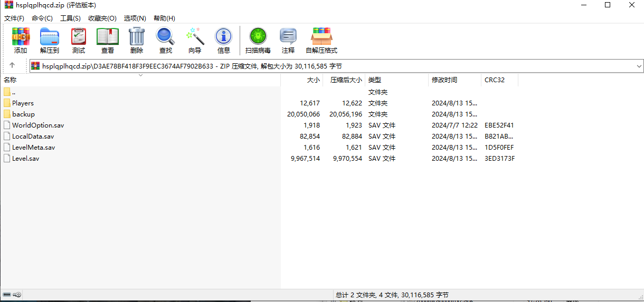644x302 pixels.
Task: Click the size value 1,616
Action: [311, 147]
